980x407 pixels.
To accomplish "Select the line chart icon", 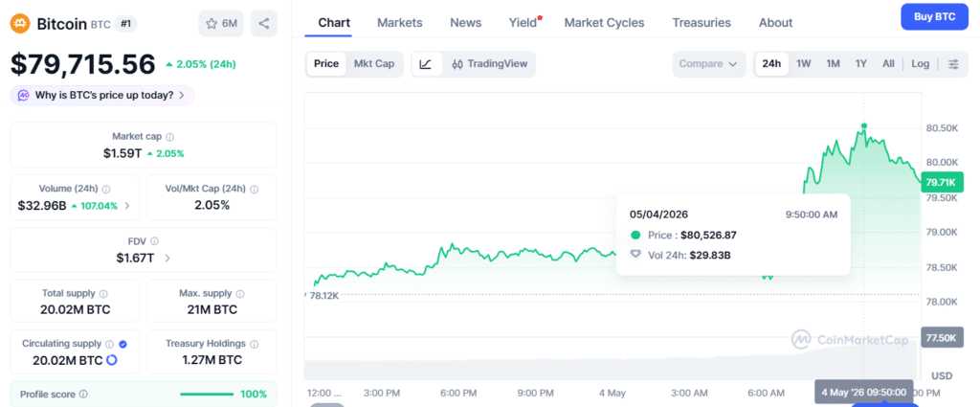I will point(426,64).
